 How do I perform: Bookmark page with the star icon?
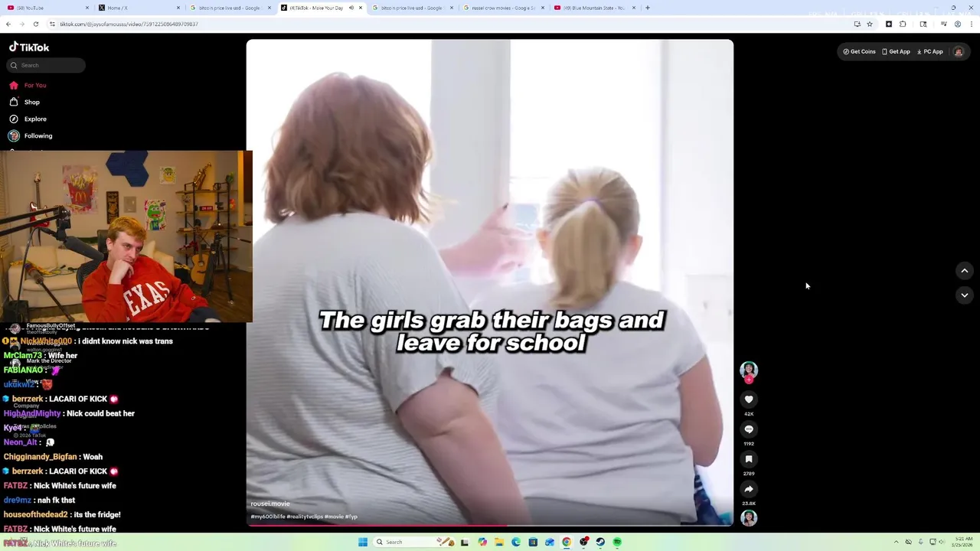(870, 24)
